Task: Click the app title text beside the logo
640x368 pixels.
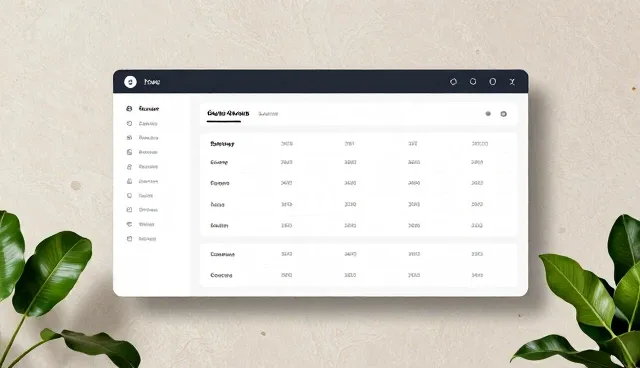Action: pyautogui.click(x=152, y=82)
